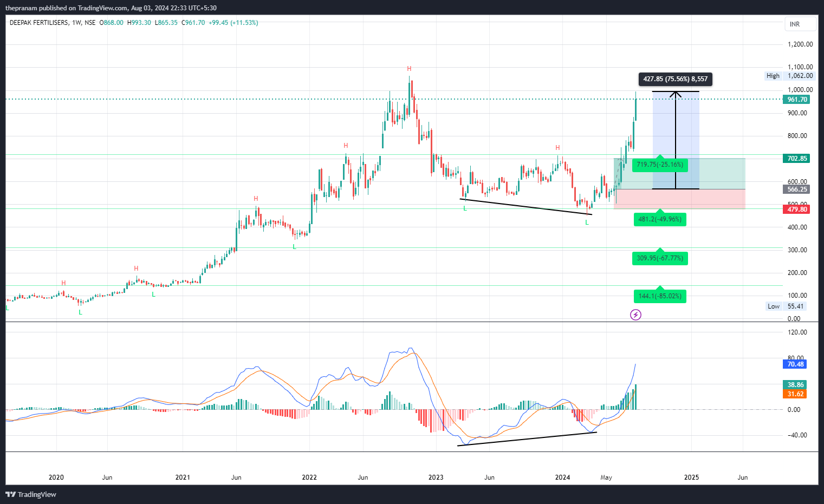Click the 2021 label on the time axis
The image size is (824, 504).
point(183,477)
